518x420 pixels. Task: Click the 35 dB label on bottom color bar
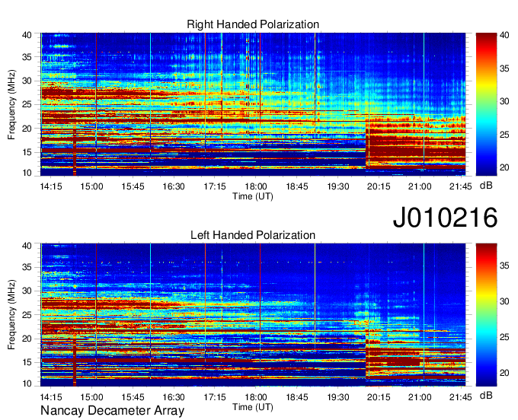tap(504, 266)
